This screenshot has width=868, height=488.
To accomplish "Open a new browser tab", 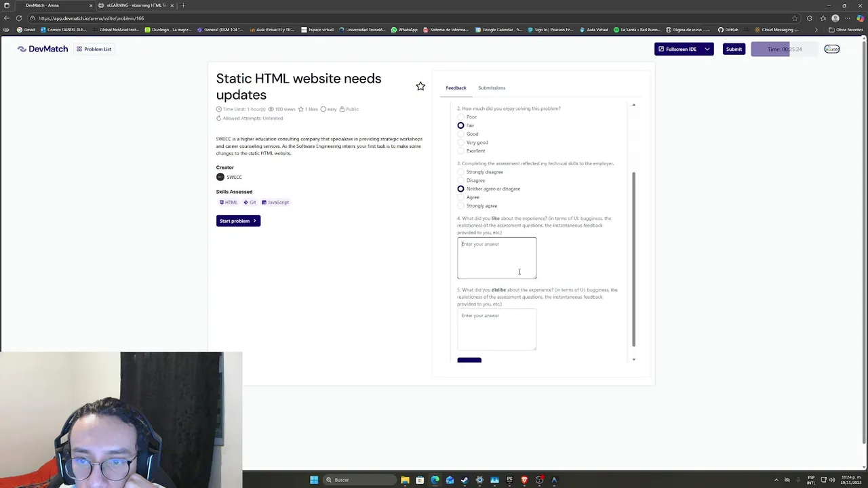I will [183, 5].
